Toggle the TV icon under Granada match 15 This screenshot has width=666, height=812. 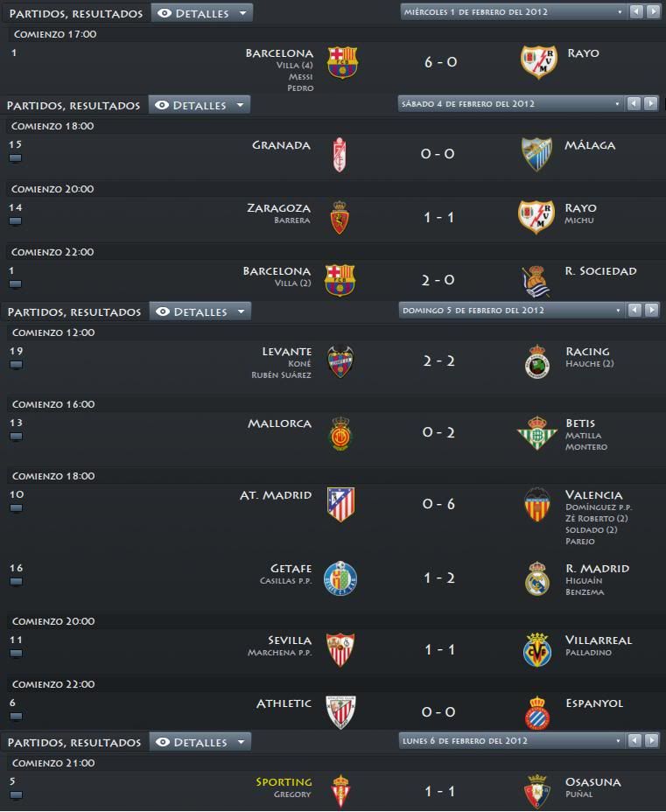coord(15,158)
